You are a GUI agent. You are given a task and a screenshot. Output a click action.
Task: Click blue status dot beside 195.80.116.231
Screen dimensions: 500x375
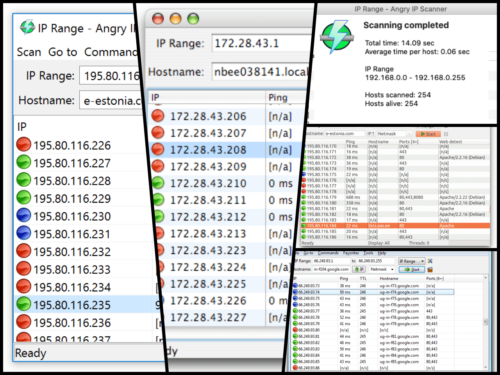tap(24, 233)
